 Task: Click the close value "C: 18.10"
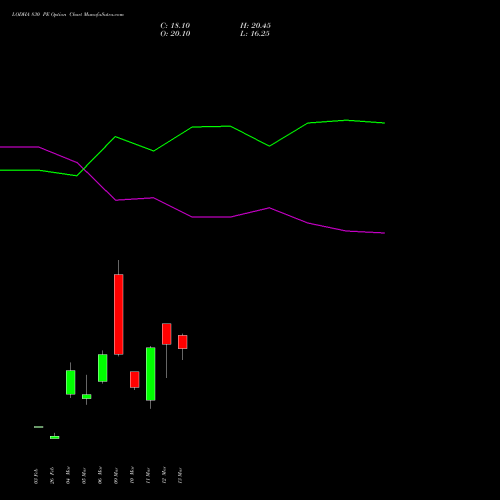click(175, 26)
